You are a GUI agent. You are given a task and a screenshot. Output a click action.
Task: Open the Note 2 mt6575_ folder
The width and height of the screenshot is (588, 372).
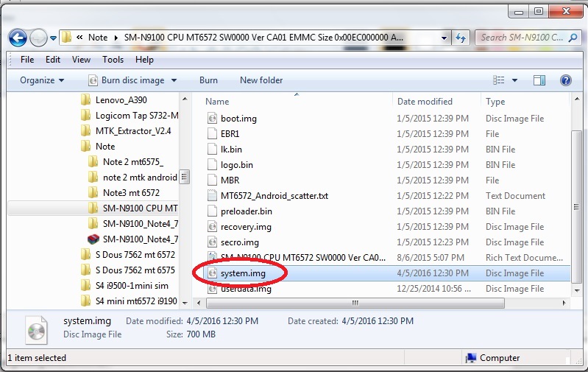tap(126, 162)
